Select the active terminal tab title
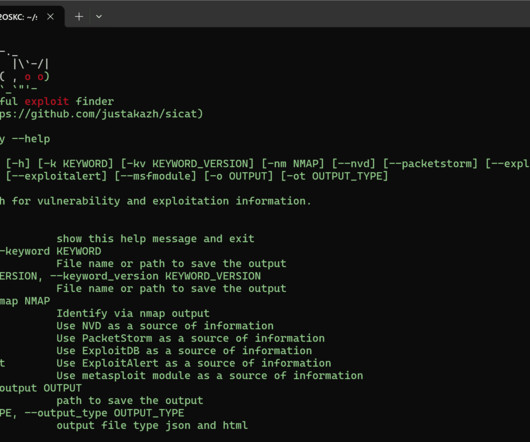 pyautogui.click(x=19, y=17)
